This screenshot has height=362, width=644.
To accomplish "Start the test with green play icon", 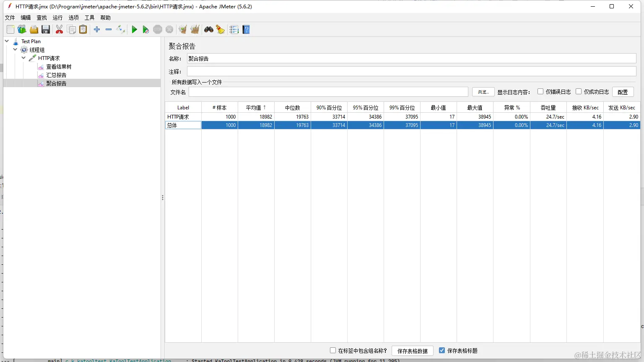I will click(x=134, y=29).
